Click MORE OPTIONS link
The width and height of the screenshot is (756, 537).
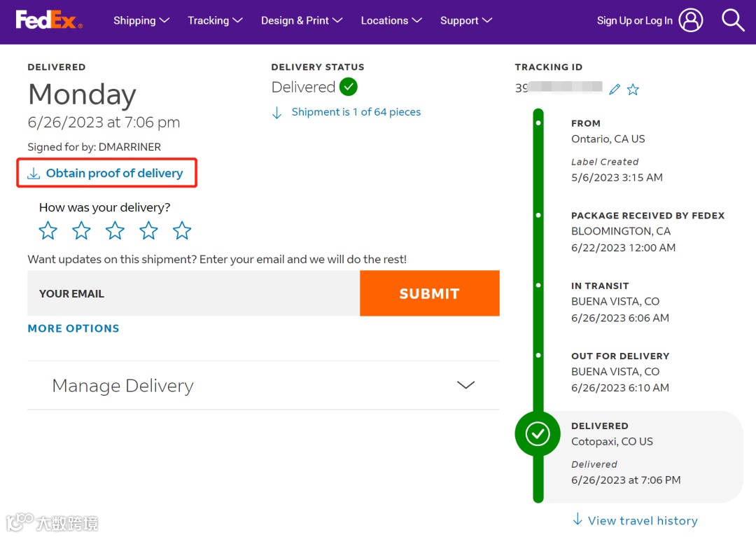click(73, 328)
